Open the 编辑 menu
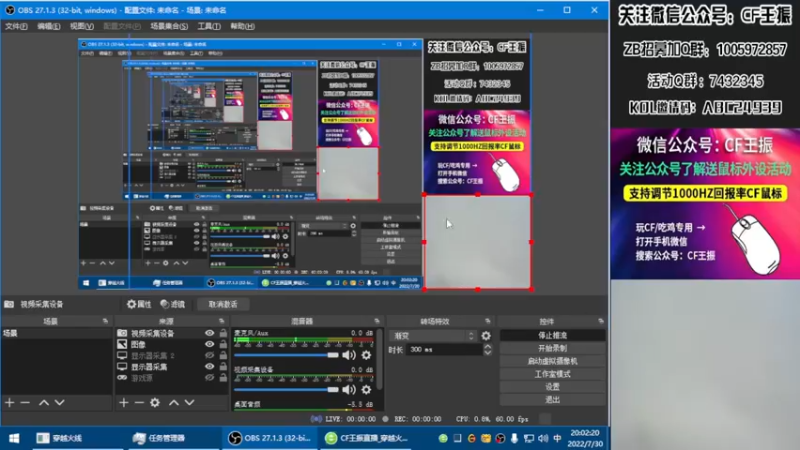Image resolution: width=800 pixels, height=450 pixels. click(x=48, y=26)
